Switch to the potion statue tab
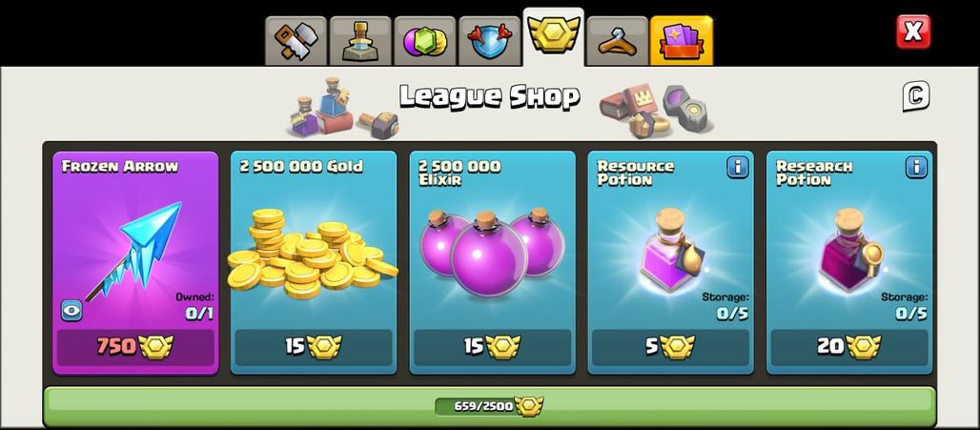 point(360,41)
